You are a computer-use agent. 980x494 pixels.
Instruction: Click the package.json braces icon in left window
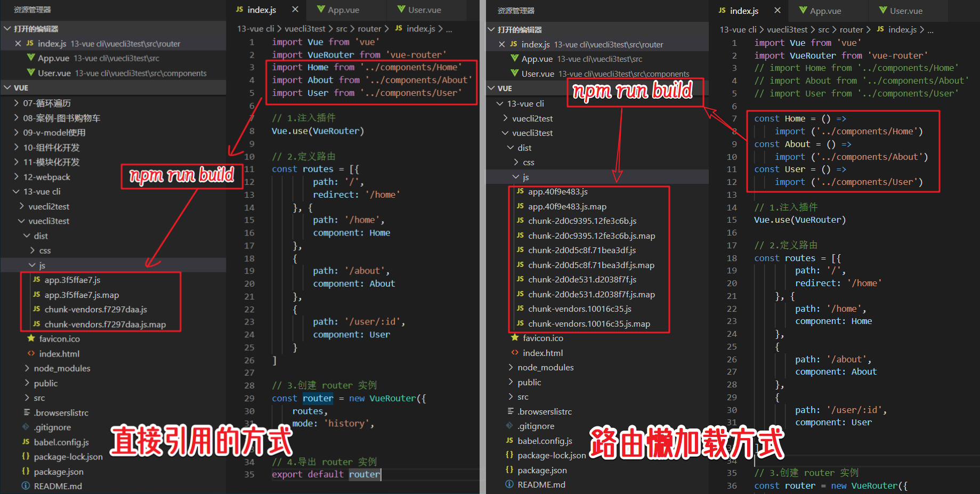pos(26,472)
